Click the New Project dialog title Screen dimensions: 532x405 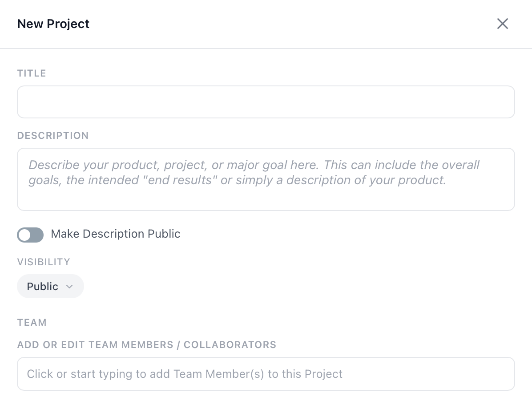[x=53, y=24]
